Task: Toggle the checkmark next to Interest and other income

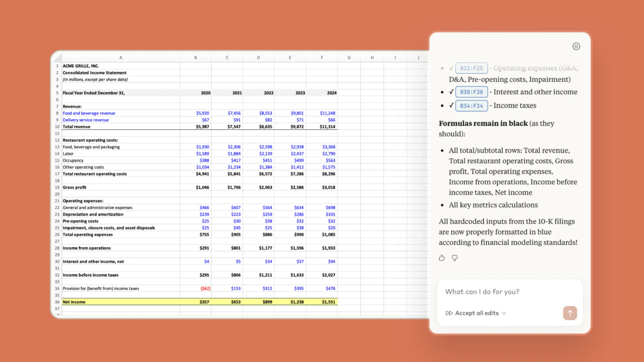Action: click(x=451, y=92)
